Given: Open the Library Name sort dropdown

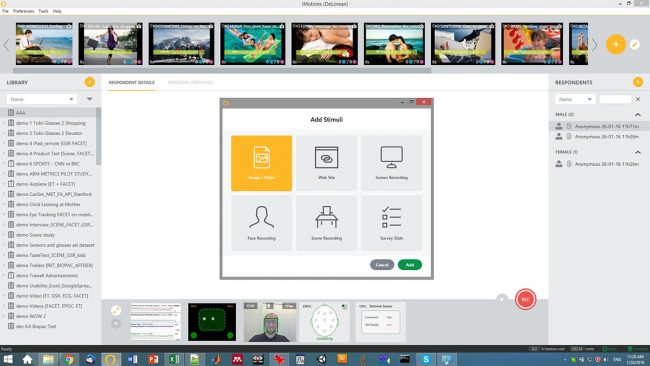Looking at the screenshot, I should coord(42,99).
